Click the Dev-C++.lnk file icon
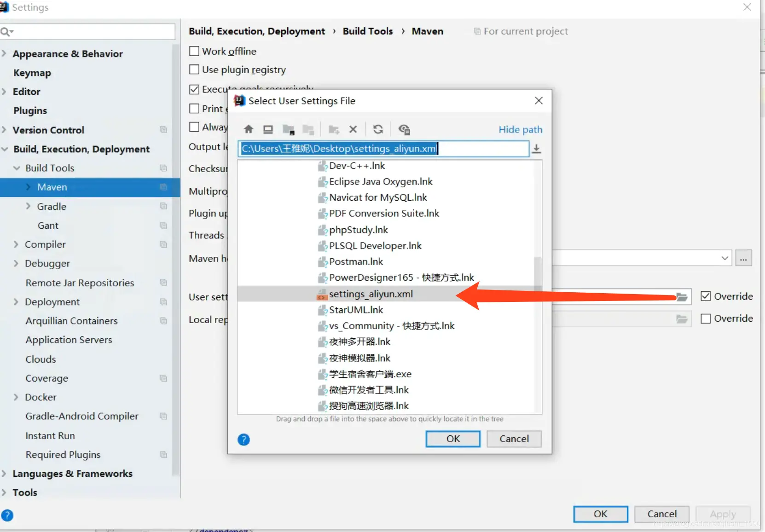 click(322, 166)
